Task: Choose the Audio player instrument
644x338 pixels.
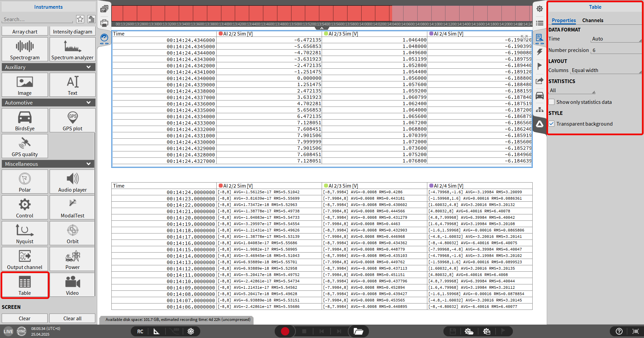Action: tap(72, 182)
